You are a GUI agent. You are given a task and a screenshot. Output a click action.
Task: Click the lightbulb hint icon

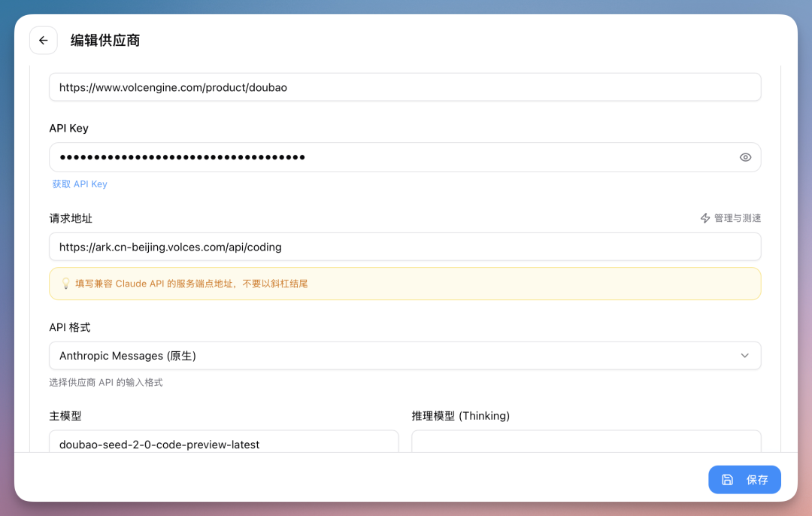[65, 284]
